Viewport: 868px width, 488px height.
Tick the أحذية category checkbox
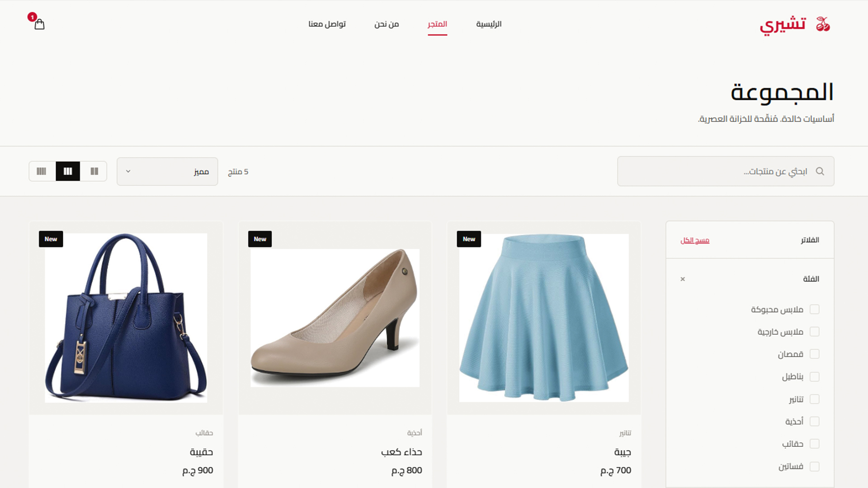(x=814, y=422)
